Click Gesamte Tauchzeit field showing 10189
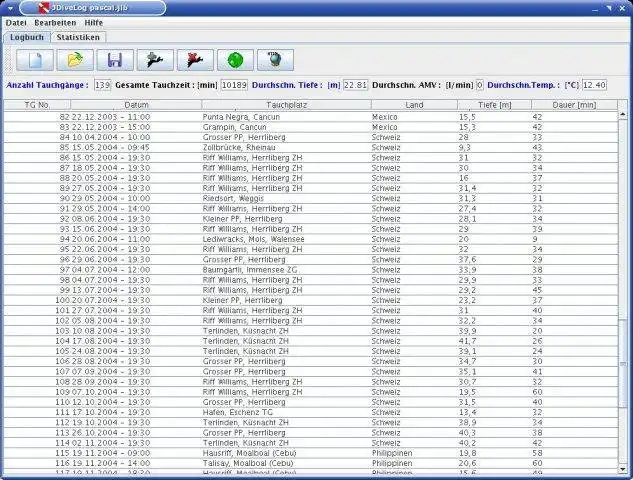633x480 pixels. tap(234, 85)
